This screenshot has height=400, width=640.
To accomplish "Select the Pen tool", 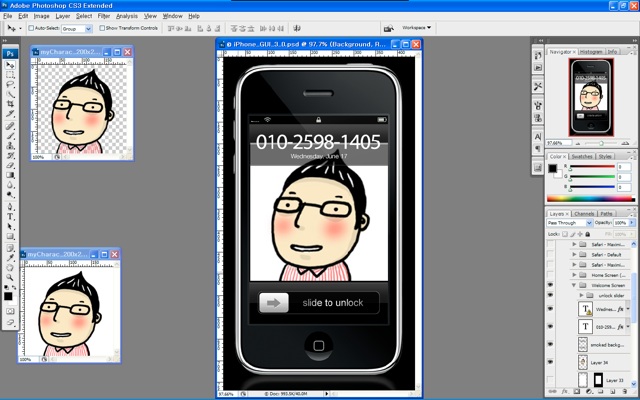I will click(x=10, y=207).
